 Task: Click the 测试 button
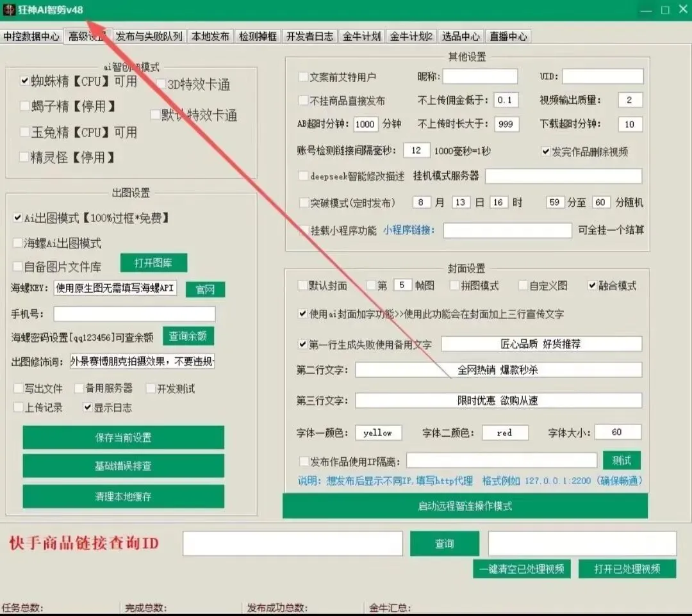[x=622, y=461]
